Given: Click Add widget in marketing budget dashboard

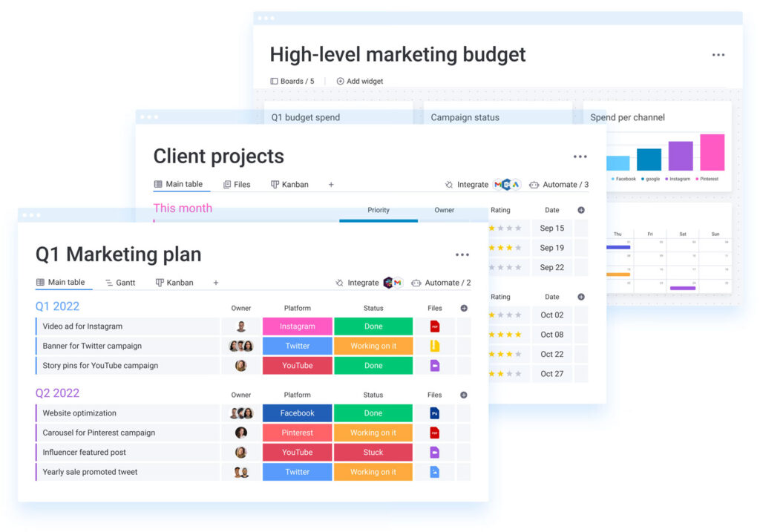Looking at the screenshot, I should tap(360, 82).
